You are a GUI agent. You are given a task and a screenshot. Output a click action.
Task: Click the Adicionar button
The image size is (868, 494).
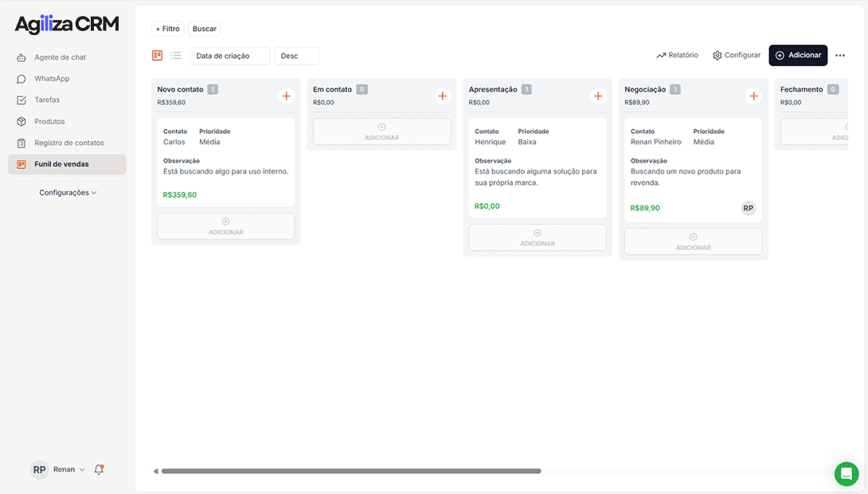pyautogui.click(x=798, y=55)
